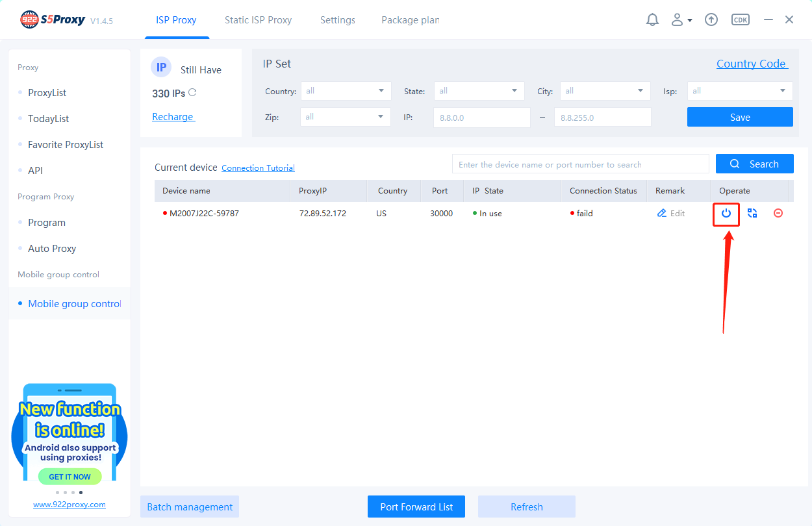Viewport: 812px width, 526px height.
Task: Click the 330 IPs count
Action: tap(169, 93)
